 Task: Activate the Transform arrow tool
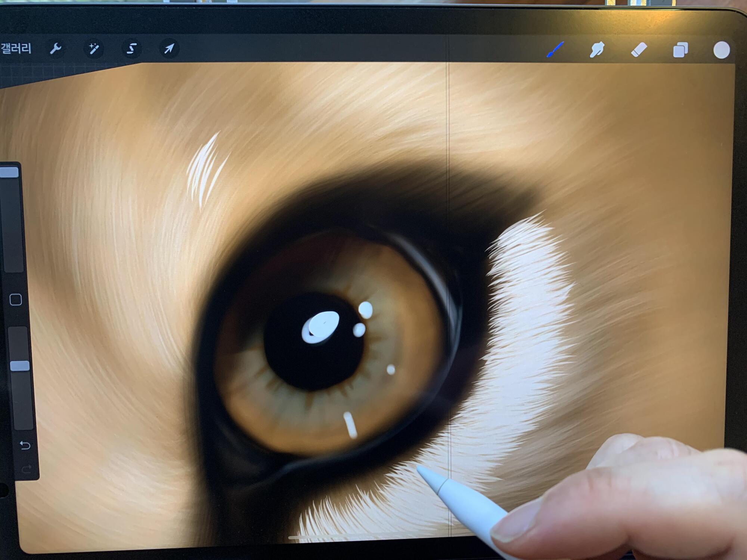point(169,49)
